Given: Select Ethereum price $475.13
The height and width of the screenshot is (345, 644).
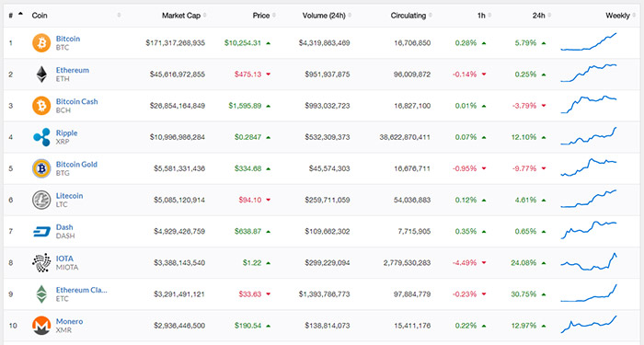Looking at the screenshot, I should pos(247,75).
